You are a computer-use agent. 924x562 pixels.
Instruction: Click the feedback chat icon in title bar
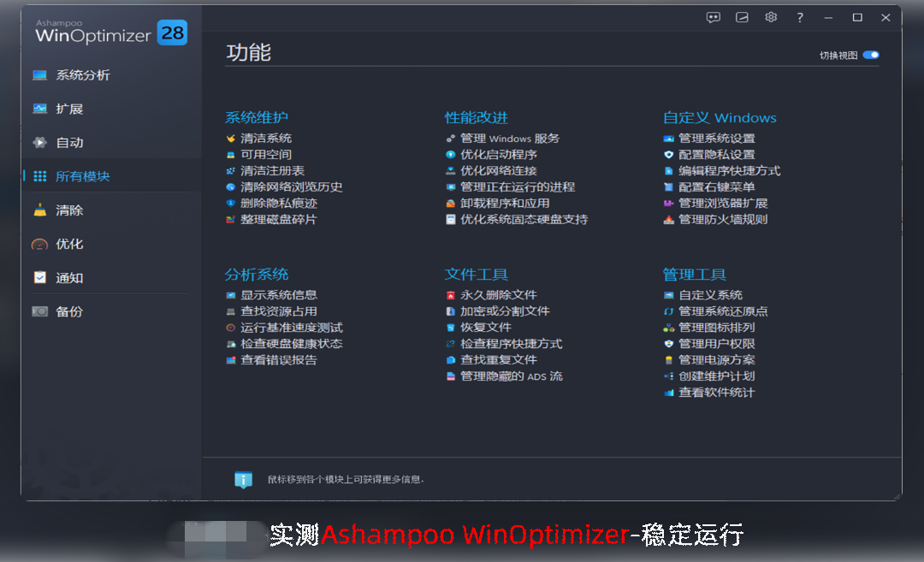coord(713,18)
